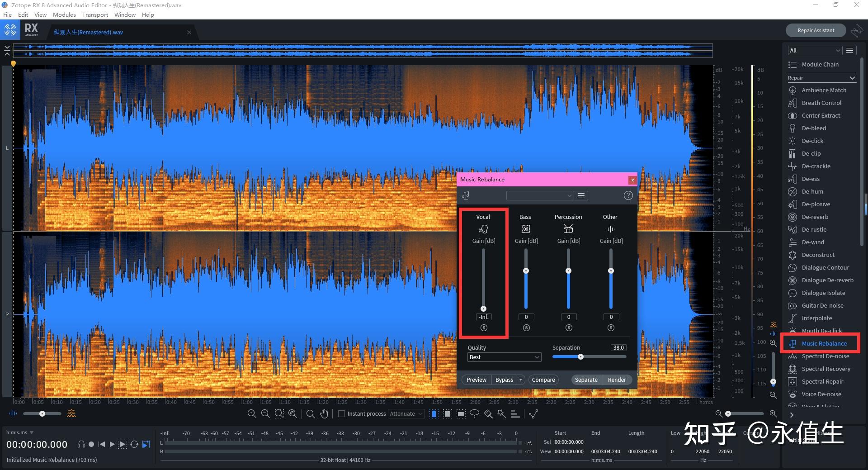
Task: Choose the magic wand selection tool
Action: 501,414
